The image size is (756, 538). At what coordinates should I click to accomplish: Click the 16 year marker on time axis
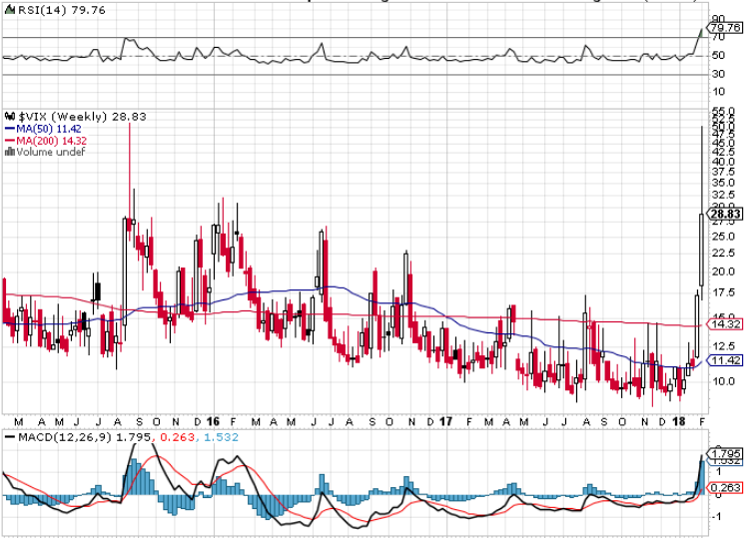tap(213, 422)
